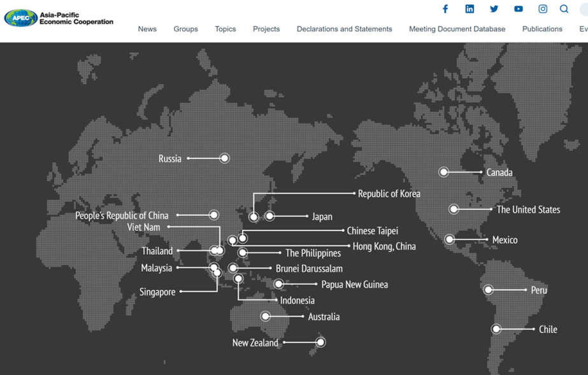Click the New Zealand label
The width and height of the screenshot is (588, 375).
pyautogui.click(x=255, y=343)
